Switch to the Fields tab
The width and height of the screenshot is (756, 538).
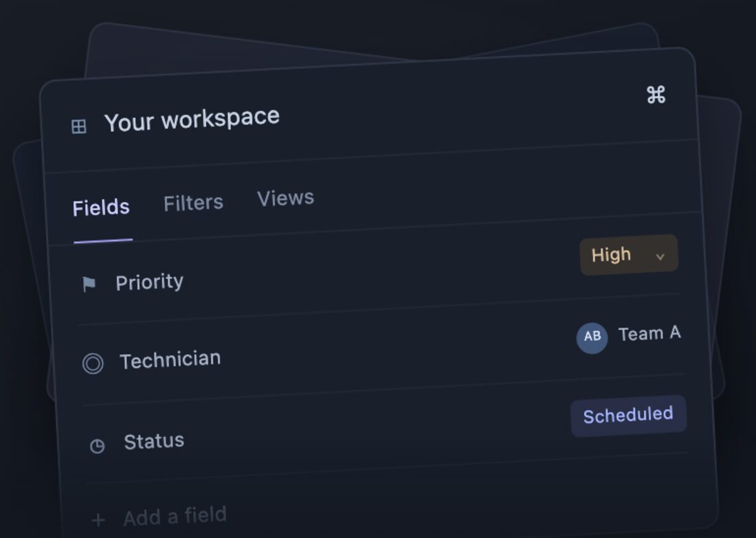click(101, 208)
